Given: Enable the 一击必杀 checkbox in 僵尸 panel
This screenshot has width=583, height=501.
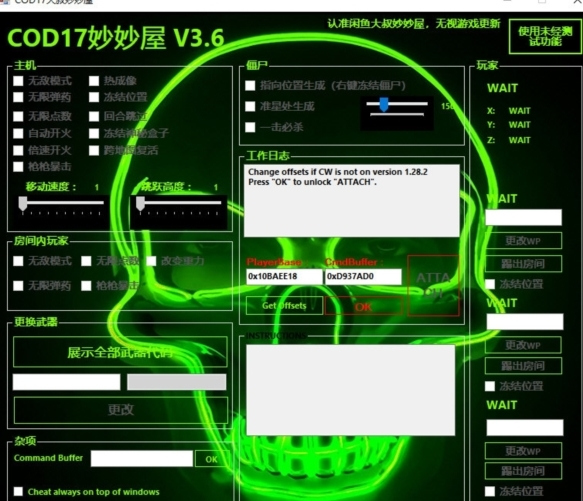Looking at the screenshot, I should click(250, 127).
